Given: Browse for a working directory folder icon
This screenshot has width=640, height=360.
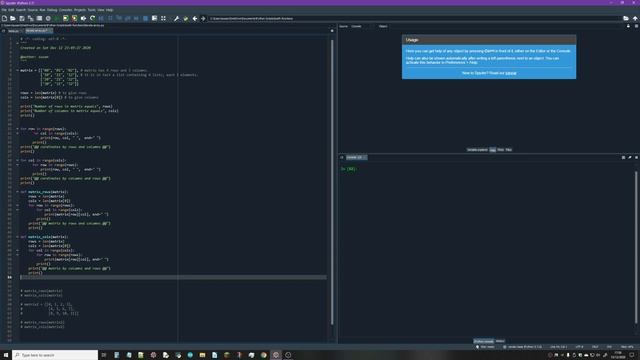Looking at the screenshot, I should (x=626, y=18).
